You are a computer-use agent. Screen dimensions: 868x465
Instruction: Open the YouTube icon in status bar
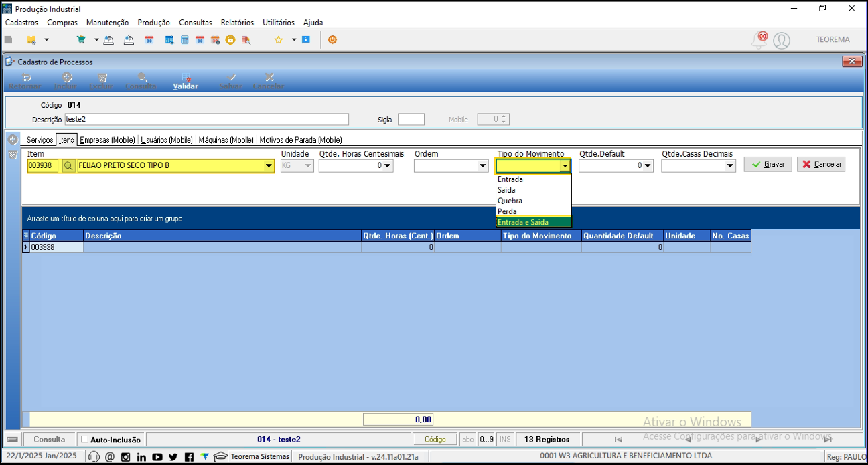tap(157, 457)
